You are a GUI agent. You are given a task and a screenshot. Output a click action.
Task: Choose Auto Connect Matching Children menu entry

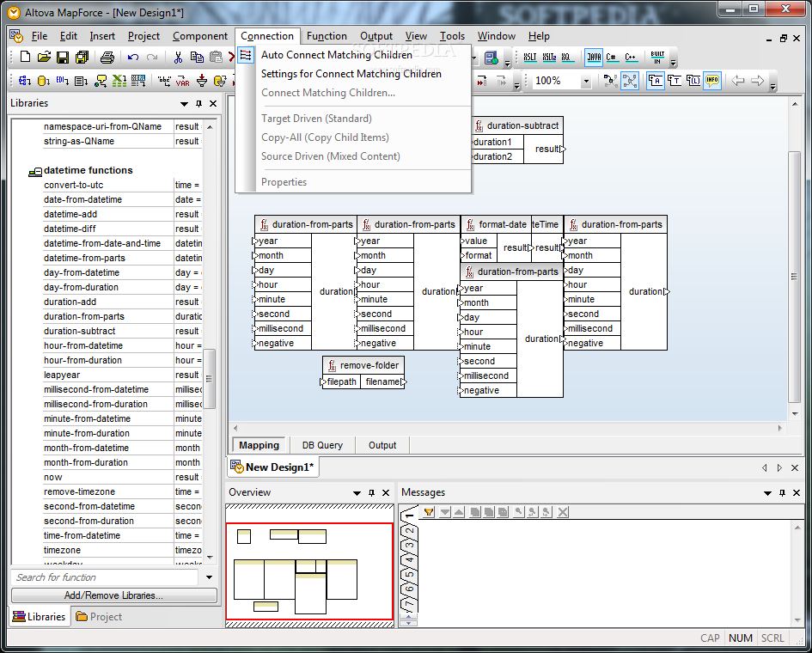(337, 55)
